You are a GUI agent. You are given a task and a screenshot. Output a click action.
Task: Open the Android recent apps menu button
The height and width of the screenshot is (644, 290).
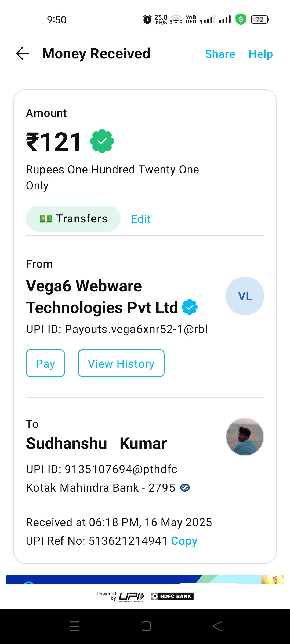pos(74,626)
